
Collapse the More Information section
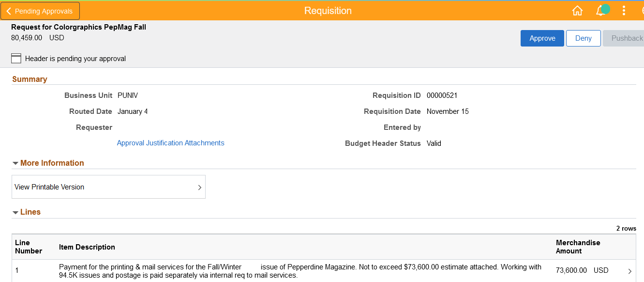click(x=16, y=163)
